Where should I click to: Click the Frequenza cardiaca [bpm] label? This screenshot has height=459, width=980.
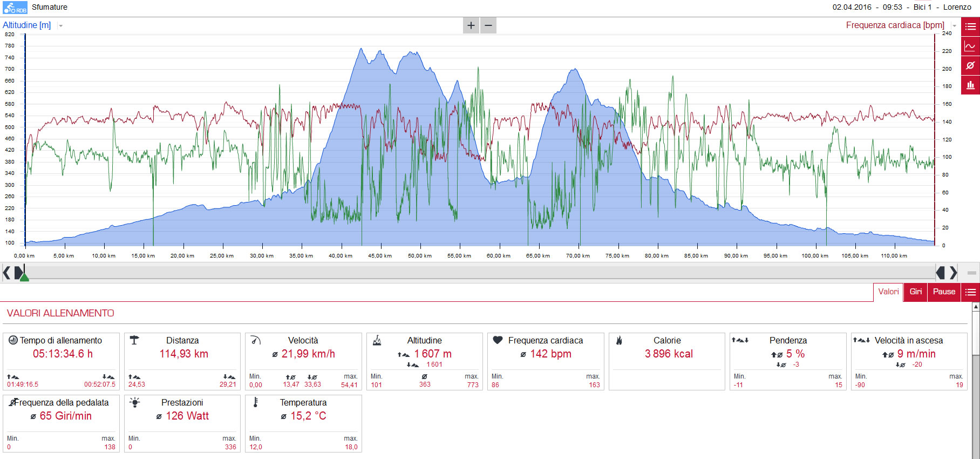tap(895, 25)
